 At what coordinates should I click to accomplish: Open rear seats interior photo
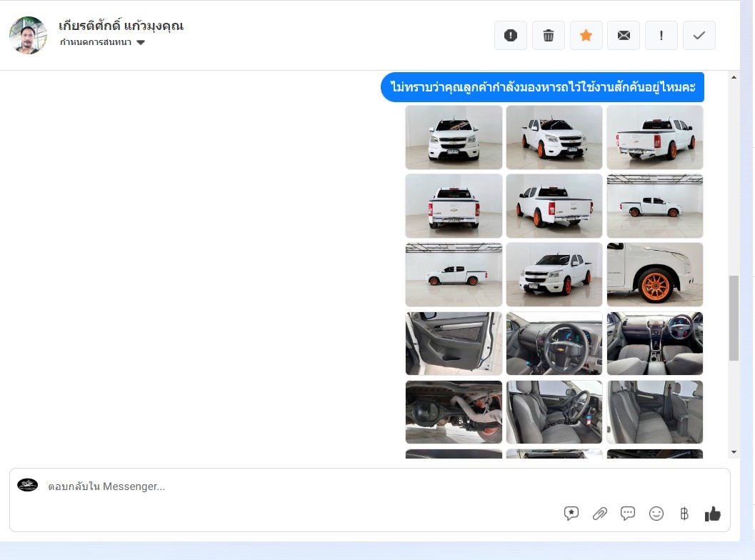pos(655,412)
